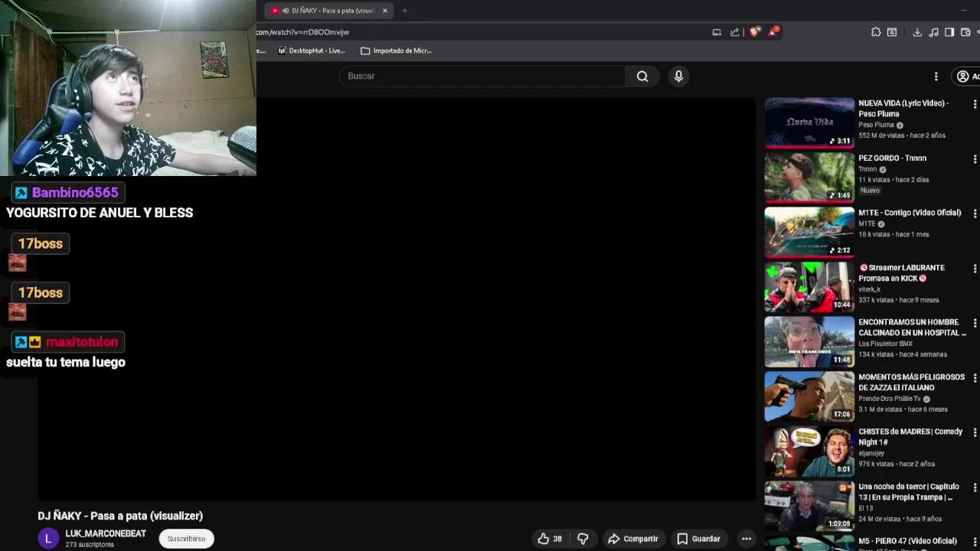Click the share page icon in address bar

click(x=735, y=32)
